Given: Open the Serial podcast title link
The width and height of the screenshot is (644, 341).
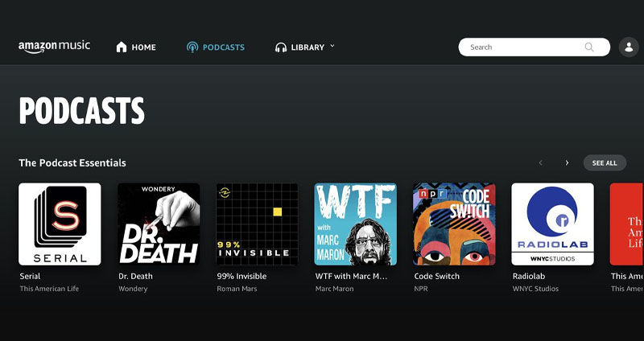Looking at the screenshot, I should click(30, 276).
